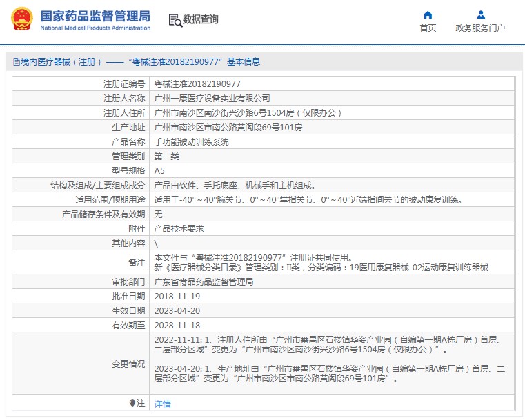The image size is (525, 420).
Task: Click the 其他内容 label
Action: pyautogui.click(x=128, y=243)
